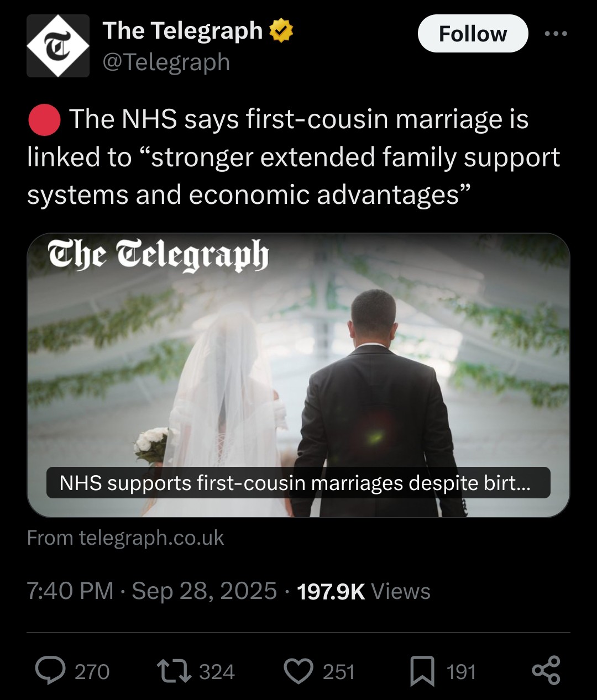
Task: Open The Telegraph profile avatar
Action: coord(58,46)
